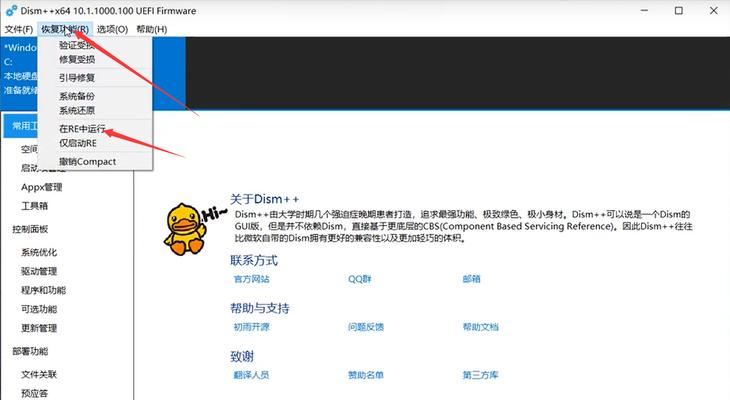This screenshot has width=730, height=400.
Task: Open 更新管理 in sidebar
Action: (39, 328)
